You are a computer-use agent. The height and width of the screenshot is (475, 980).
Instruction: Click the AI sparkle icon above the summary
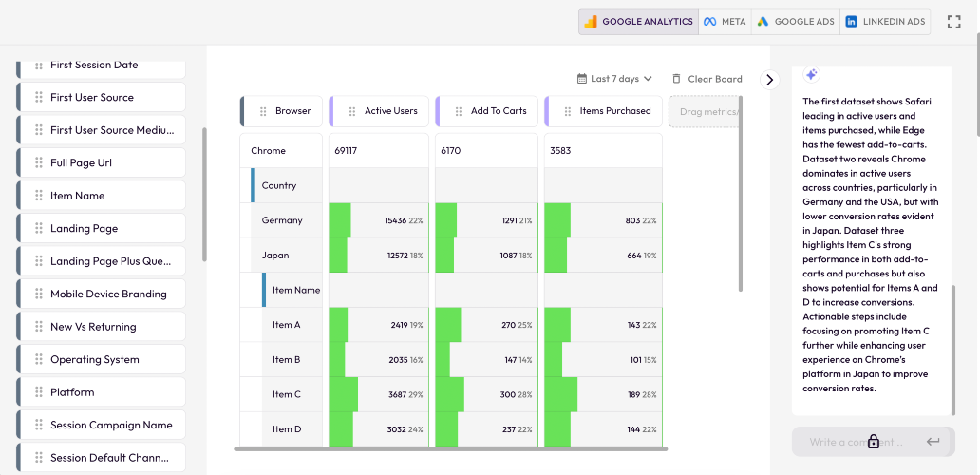click(x=811, y=74)
